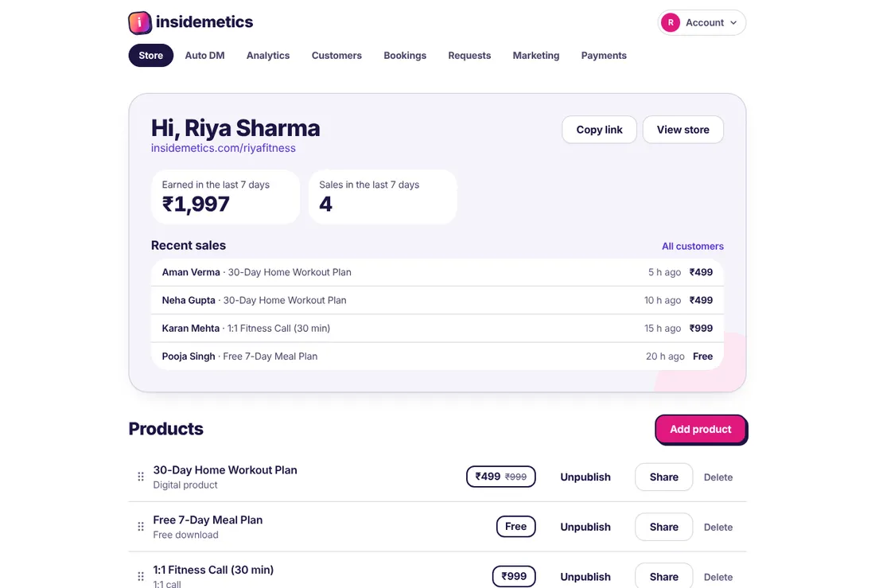Click the insidemetics logo icon
The width and height of the screenshot is (875, 588).
pos(139,22)
